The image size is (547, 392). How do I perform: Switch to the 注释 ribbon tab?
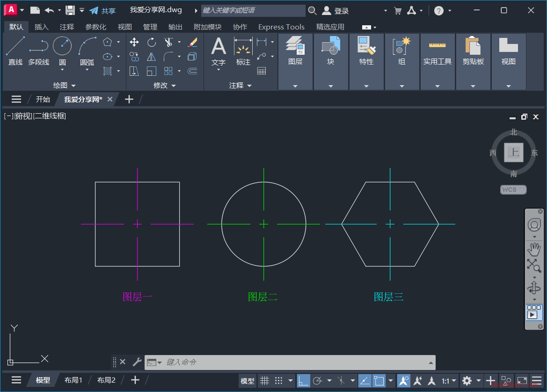click(66, 27)
